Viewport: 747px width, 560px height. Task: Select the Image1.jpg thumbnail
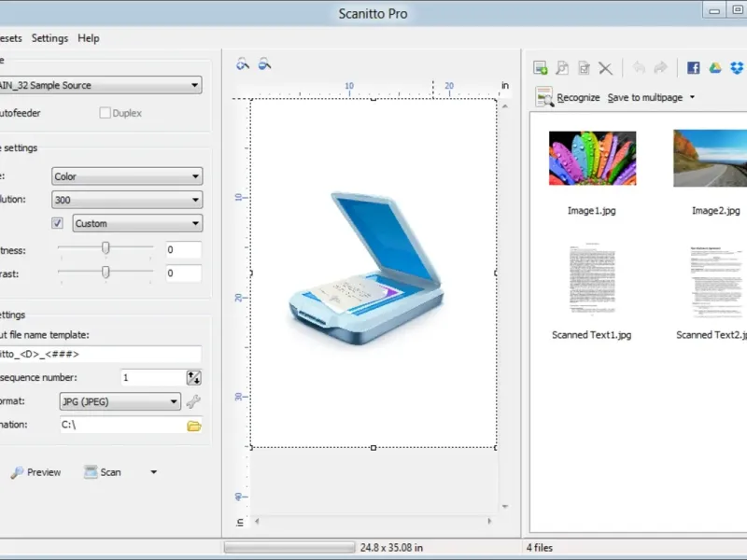[592, 158]
